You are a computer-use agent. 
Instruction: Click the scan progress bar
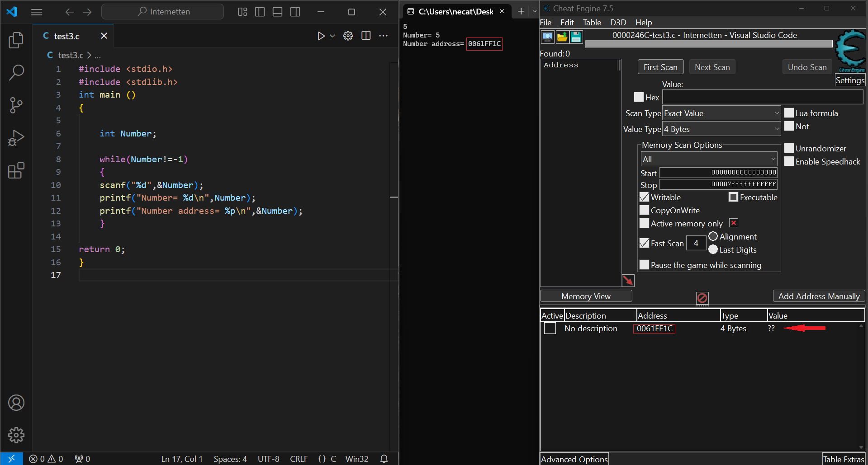tap(708, 44)
